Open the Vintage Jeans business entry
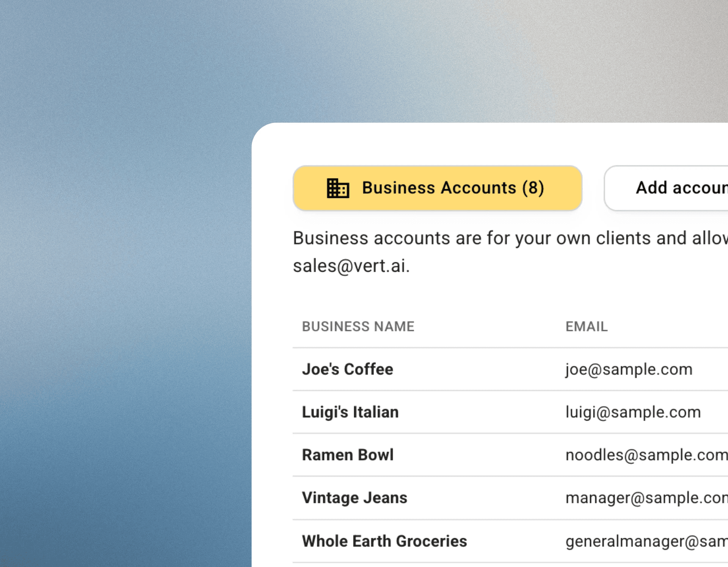The width and height of the screenshot is (728, 567). point(355,498)
